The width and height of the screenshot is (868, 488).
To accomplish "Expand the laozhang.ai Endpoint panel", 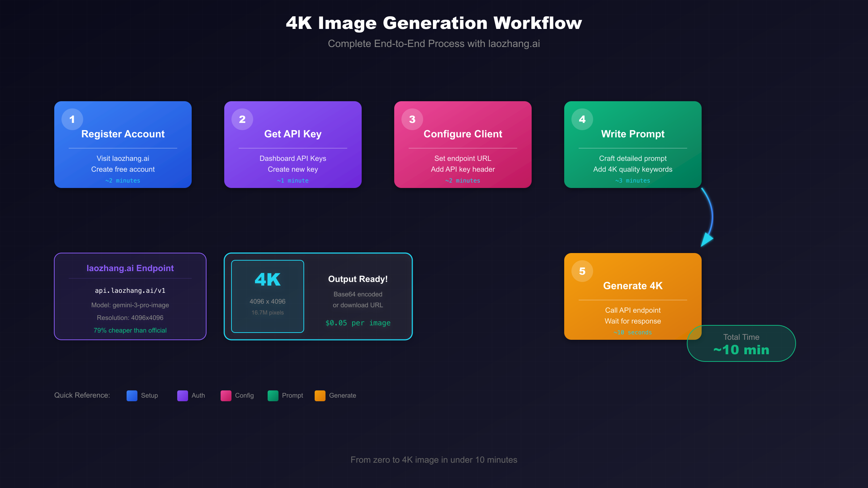I will 130,297.
